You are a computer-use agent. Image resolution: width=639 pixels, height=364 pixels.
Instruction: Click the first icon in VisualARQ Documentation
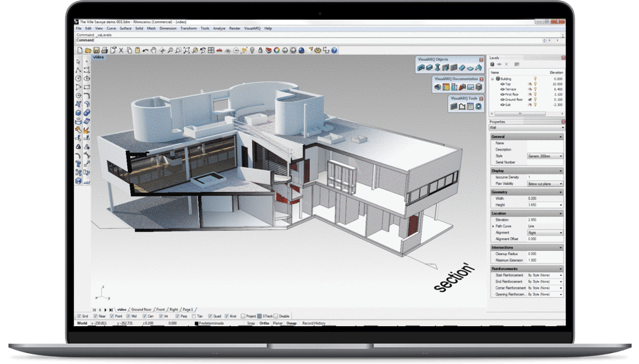(x=438, y=87)
